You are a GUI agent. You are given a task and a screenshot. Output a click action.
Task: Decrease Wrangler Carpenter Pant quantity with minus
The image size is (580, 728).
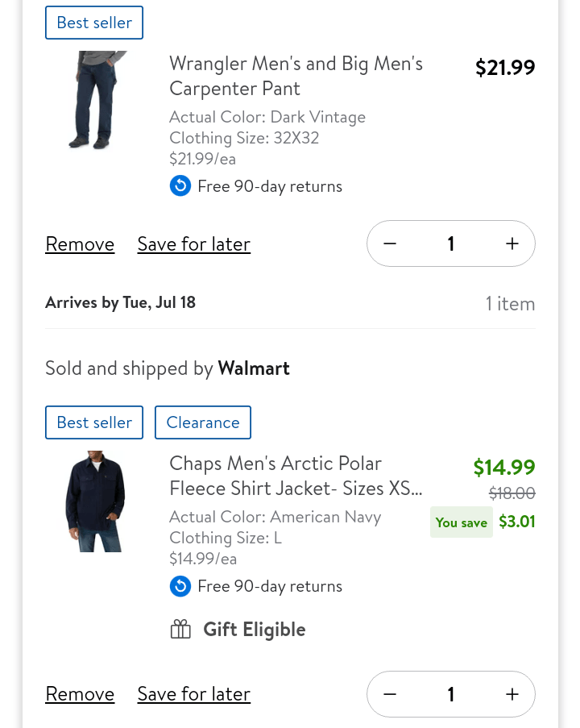tap(390, 243)
